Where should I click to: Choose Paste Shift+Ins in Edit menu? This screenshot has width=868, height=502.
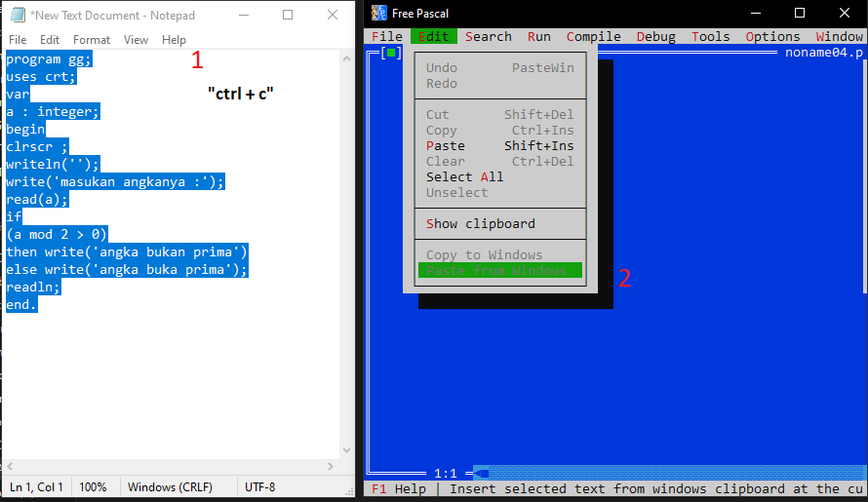point(500,145)
